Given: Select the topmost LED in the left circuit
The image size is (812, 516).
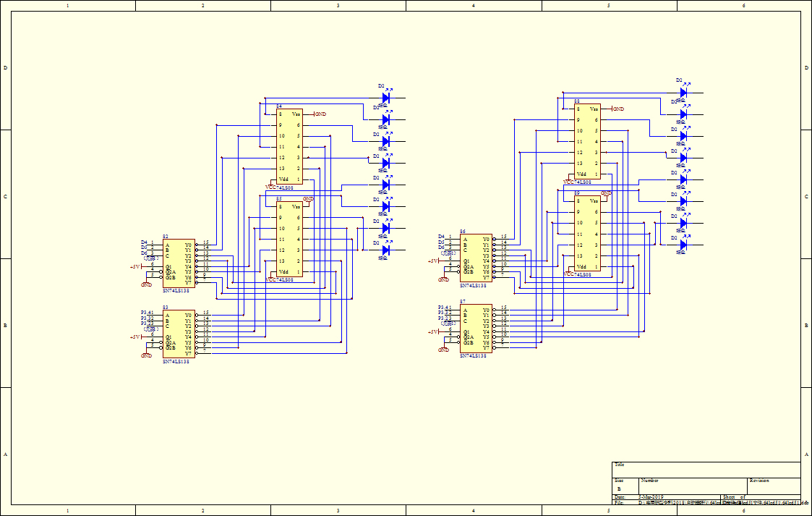Looking at the screenshot, I should pyautogui.click(x=385, y=97).
